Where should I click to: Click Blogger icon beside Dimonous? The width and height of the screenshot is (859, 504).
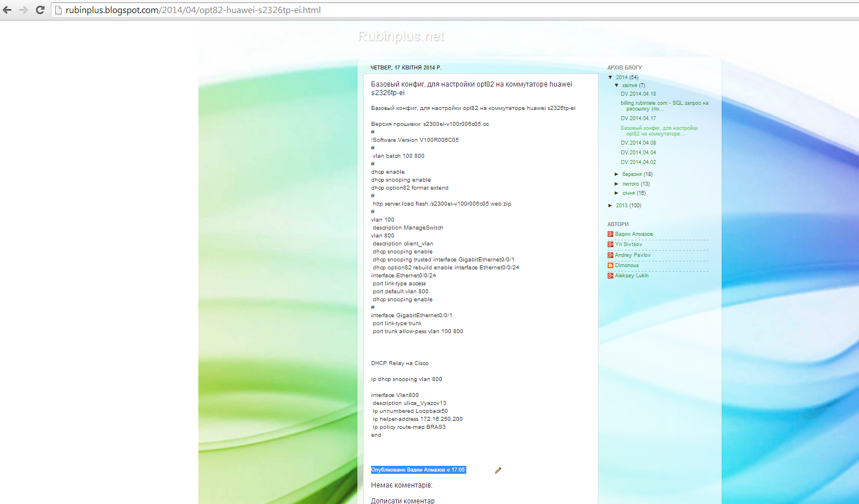(x=610, y=265)
